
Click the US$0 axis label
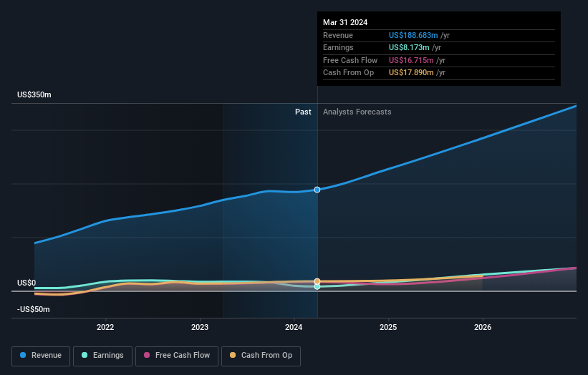point(26,283)
